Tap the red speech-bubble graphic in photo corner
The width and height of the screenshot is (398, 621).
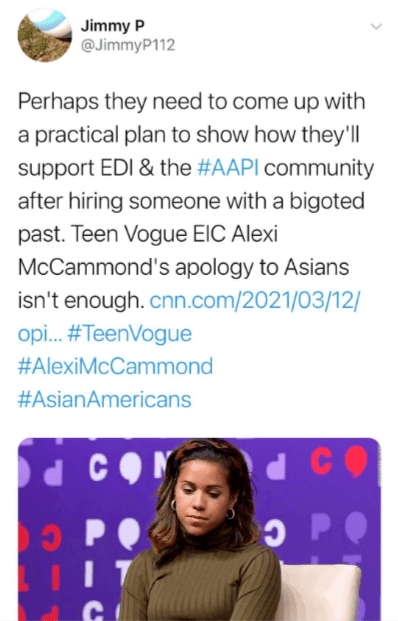[x=356, y=461]
